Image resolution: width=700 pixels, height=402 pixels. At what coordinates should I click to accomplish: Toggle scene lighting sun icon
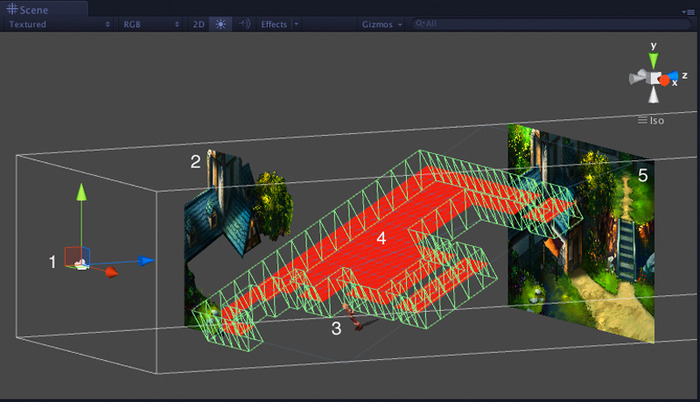(221, 24)
